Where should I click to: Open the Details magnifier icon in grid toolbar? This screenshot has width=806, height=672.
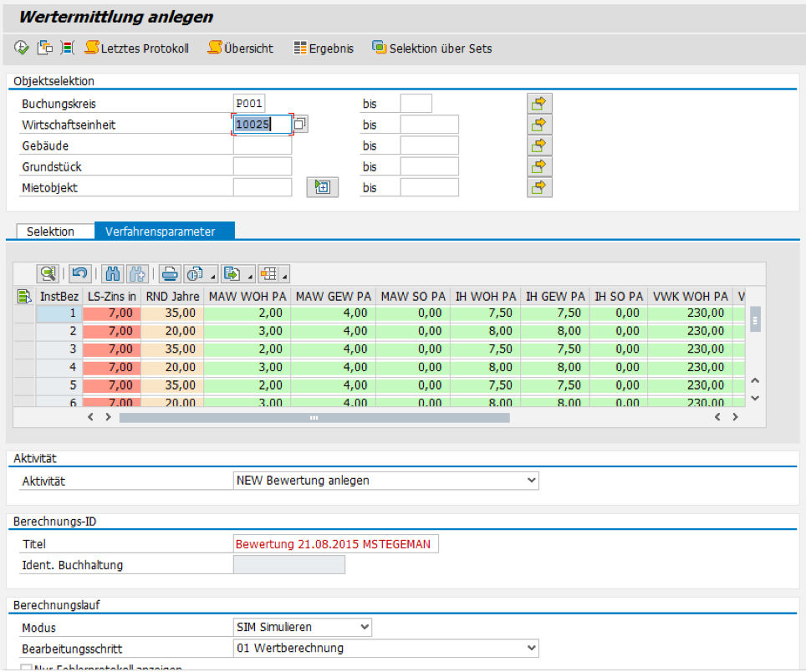click(48, 273)
